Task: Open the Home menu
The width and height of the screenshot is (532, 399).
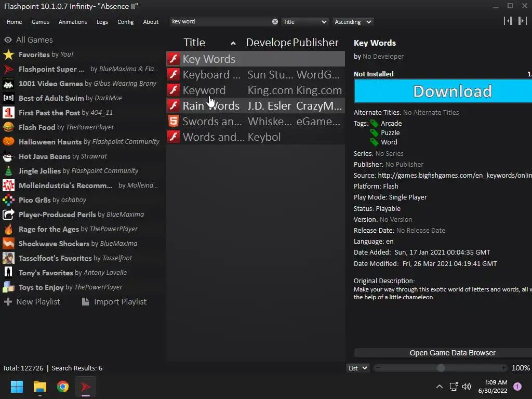Action: point(14,22)
